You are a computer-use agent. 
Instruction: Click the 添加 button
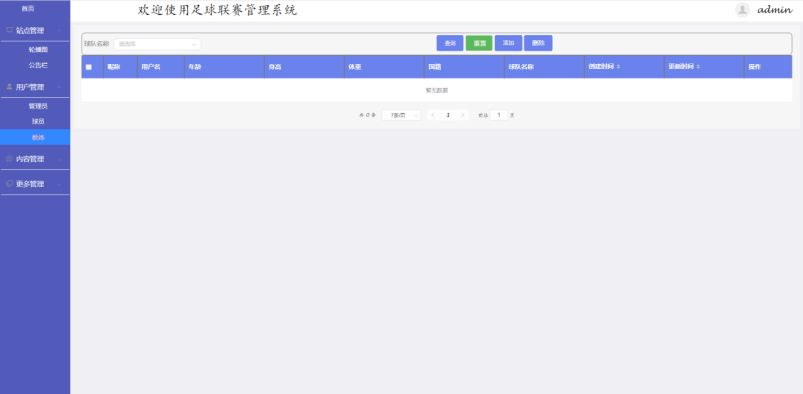click(509, 43)
